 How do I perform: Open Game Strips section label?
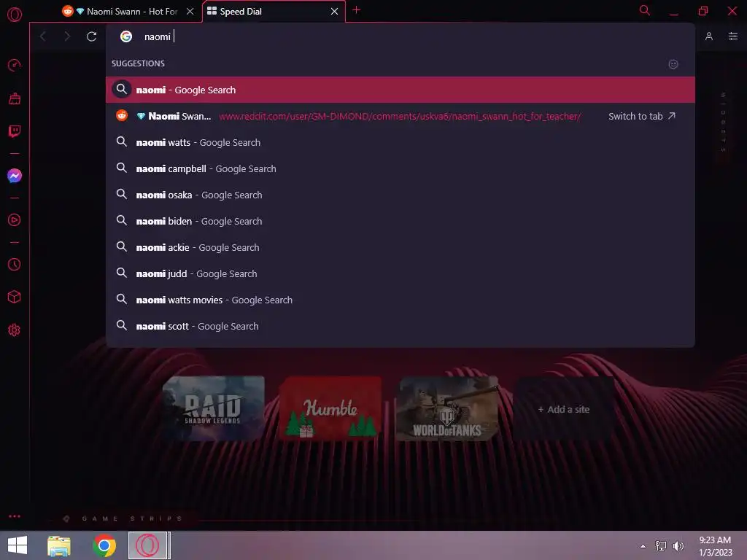(133, 518)
